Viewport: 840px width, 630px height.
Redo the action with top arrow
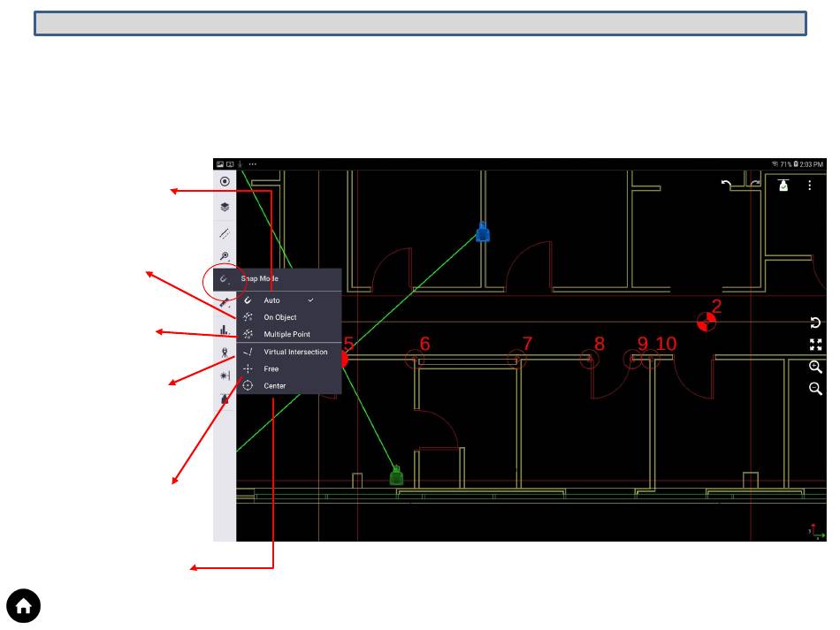pyautogui.click(x=755, y=184)
